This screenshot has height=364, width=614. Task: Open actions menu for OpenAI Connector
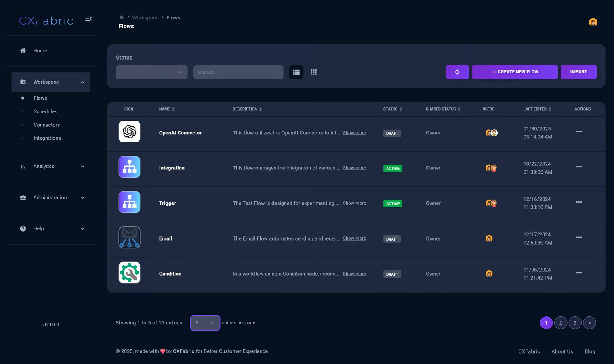coord(578,132)
